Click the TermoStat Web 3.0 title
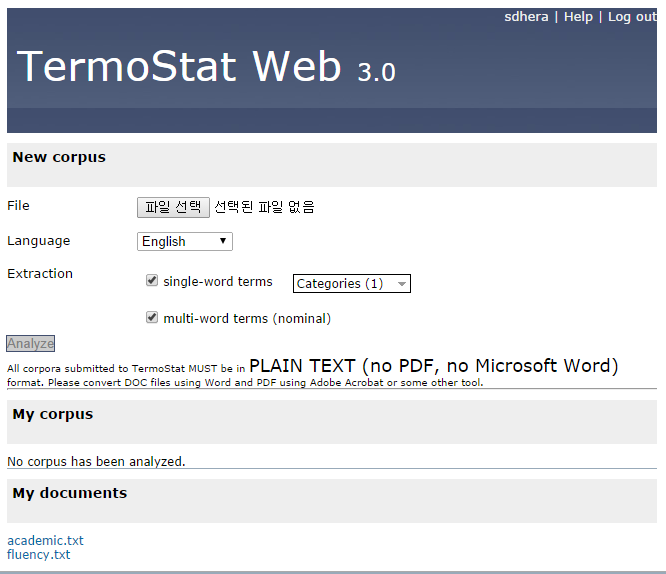Image resolution: width=666 pixels, height=574 pixels. click(206, 66)
